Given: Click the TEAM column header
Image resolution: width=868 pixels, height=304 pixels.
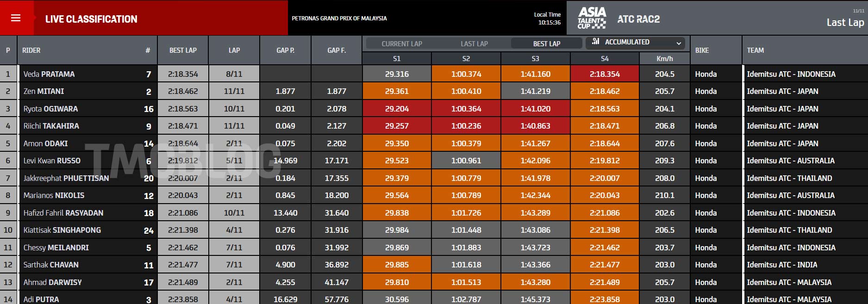Looking at the screenshot, I should [755, 50].
